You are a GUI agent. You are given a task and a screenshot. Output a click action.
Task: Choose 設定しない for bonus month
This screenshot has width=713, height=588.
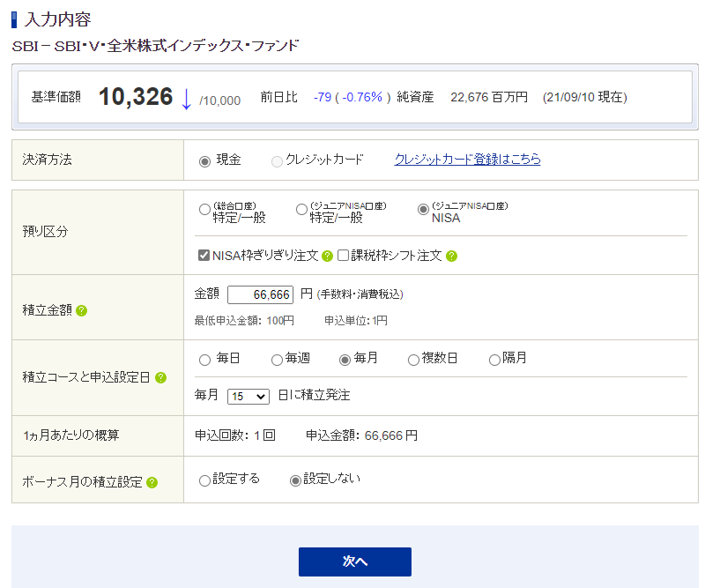[295, 480]
